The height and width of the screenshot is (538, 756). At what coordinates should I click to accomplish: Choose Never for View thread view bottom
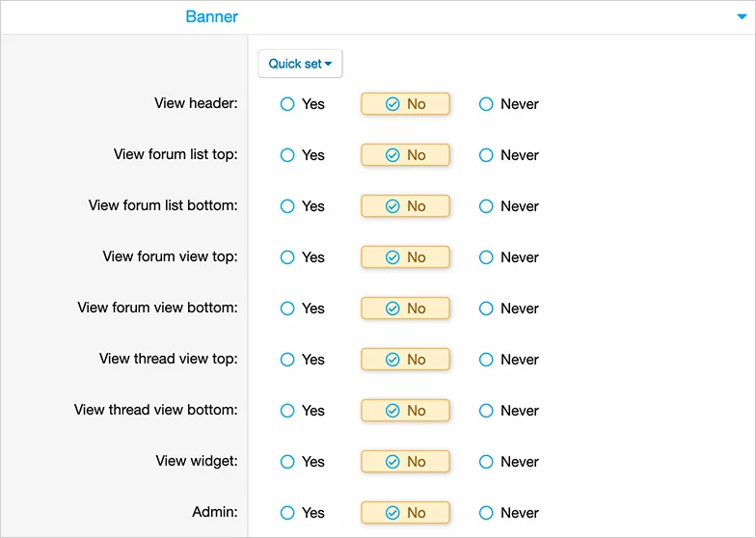[x=486, y=411]
